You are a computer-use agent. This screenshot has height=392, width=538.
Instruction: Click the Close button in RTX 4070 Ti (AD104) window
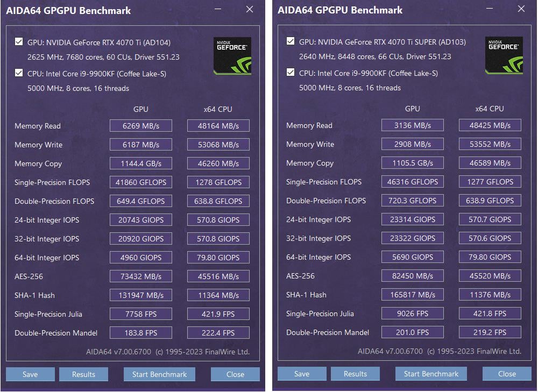click(236, 374)
